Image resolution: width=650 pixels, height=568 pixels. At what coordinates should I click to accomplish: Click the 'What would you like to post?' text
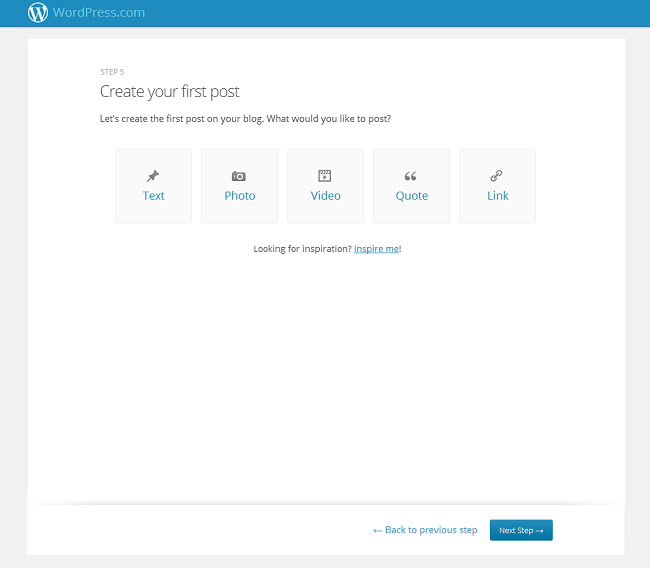(329, 119)
